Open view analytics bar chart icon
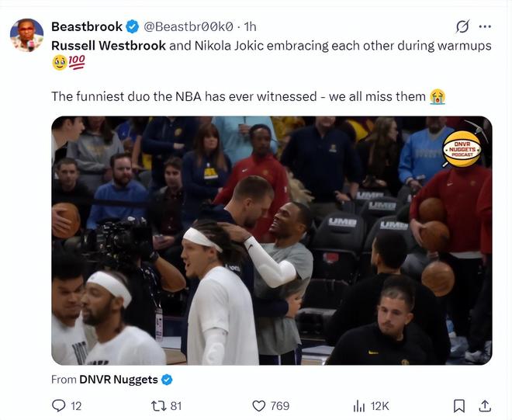The height and width of the screenshot is (420, 512). tap(359, 406)
